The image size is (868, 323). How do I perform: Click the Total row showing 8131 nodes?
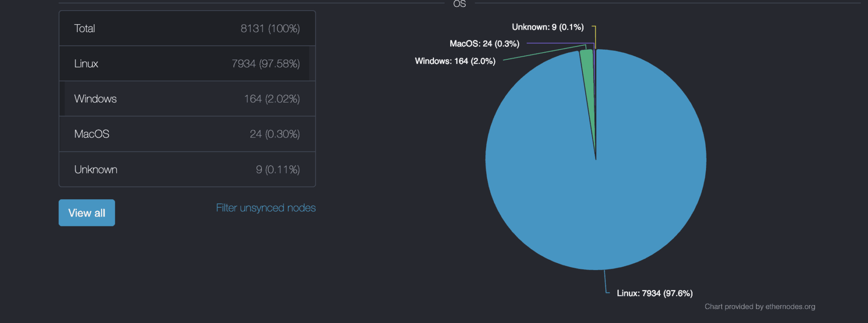click(x=186, y=28)
